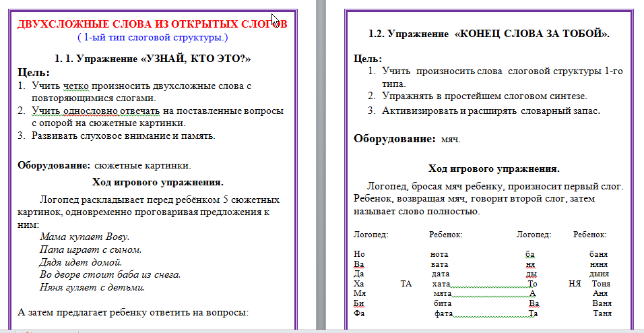The width and height of the screenshot is (644, 333).
Task: Click 'Упражнять в простейшем слоговом синтезе.'
Action: (484, 96)
